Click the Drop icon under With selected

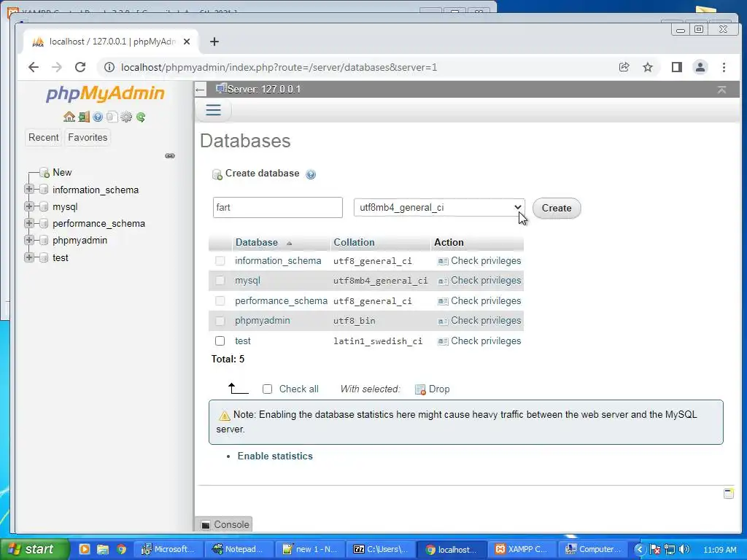click(x=420, y=389)
